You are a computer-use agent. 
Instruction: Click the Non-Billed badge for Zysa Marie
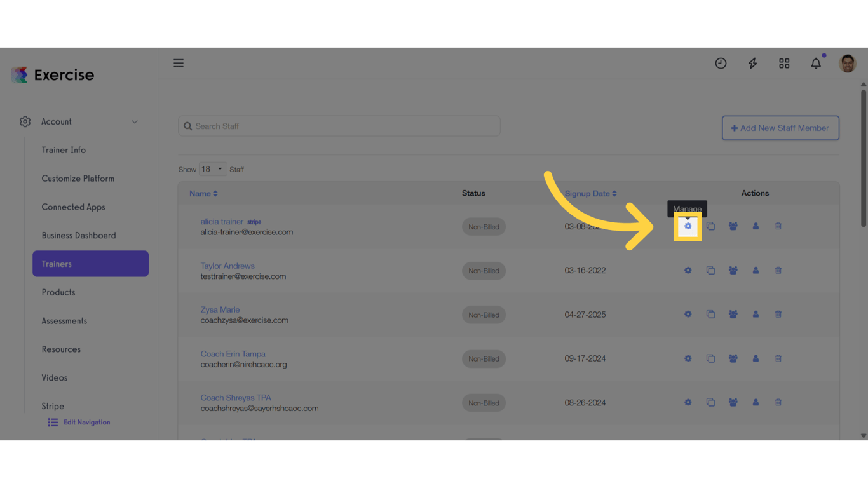coord(484,315)
